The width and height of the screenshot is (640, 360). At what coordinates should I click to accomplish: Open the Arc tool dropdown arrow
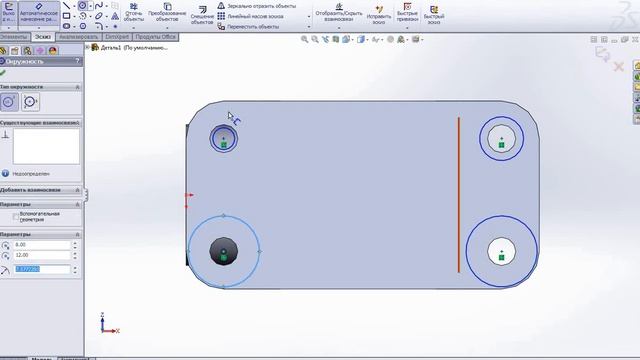90,16
